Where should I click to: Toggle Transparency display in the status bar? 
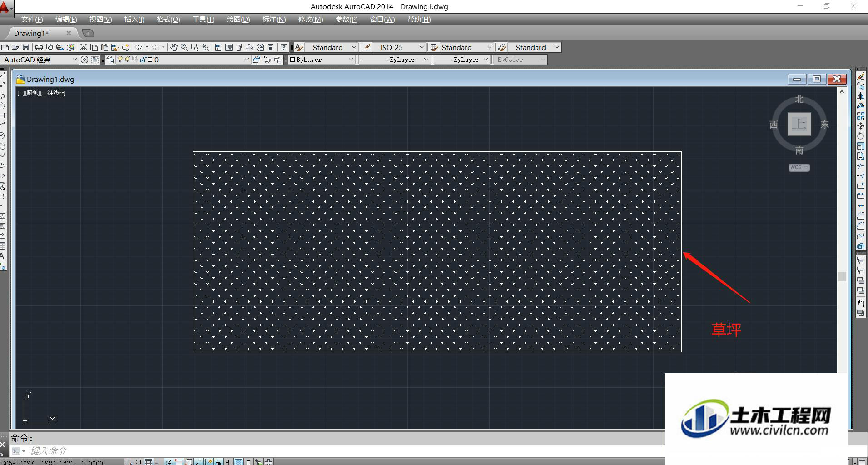238,462
